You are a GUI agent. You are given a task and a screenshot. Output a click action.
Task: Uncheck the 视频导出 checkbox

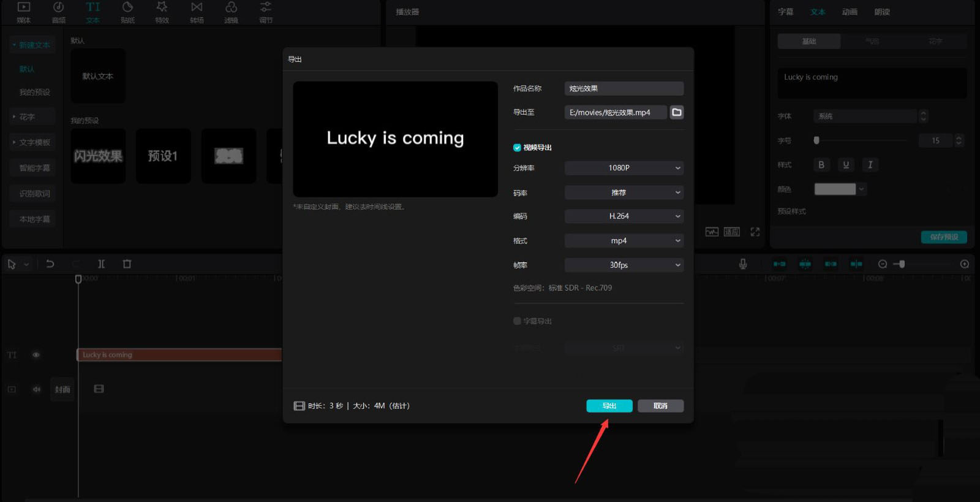tap(517, 148)
